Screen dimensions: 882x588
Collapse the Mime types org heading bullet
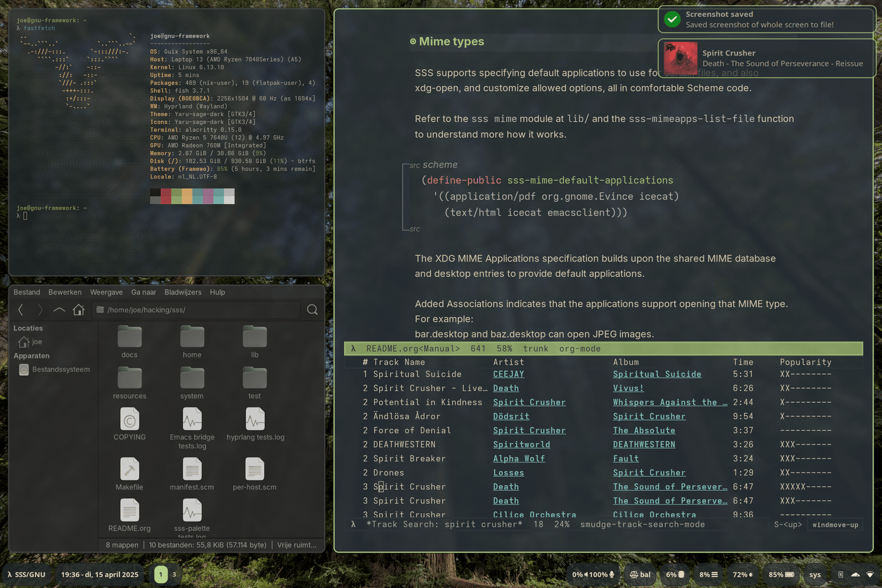point(413,41)
